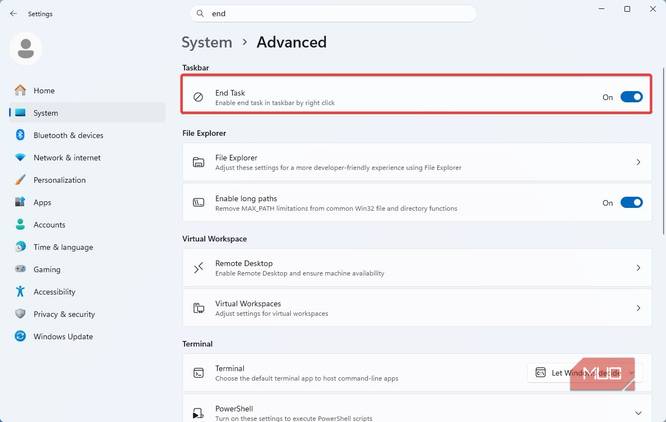Open Bluetooth & devices settings
This screenshot has width=666, height=422.
68,135
